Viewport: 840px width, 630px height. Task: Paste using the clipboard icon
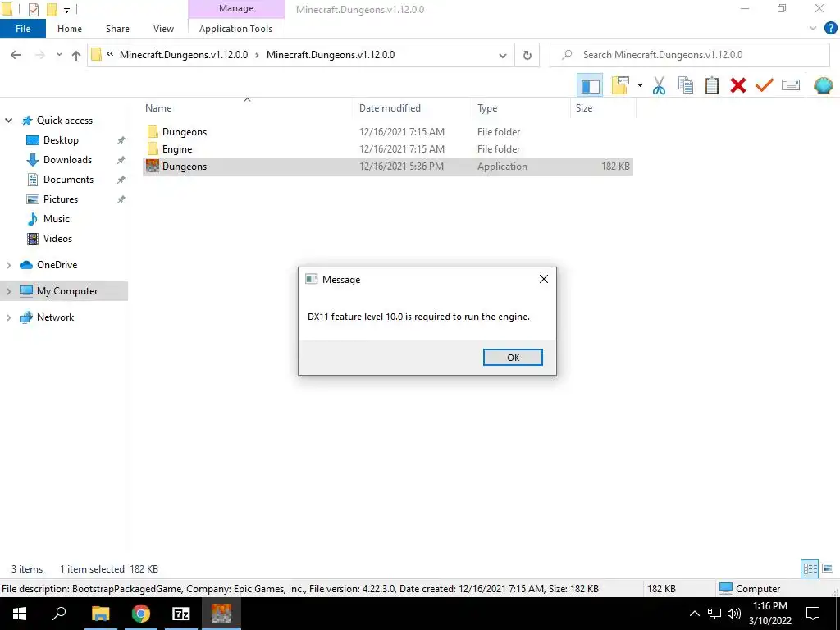click(x=712, y=85)
